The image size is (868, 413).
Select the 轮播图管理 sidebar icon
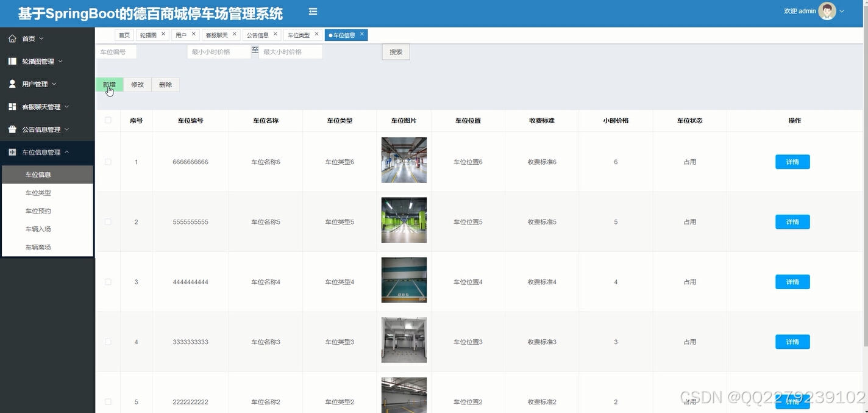click(12, 61)
